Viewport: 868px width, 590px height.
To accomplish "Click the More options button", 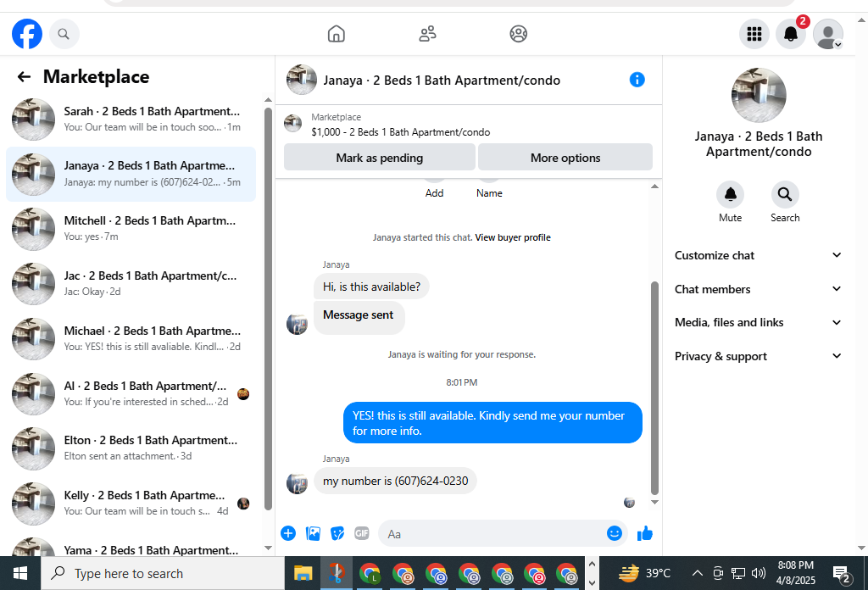I will pyautogui.click(x=565, y=158).
